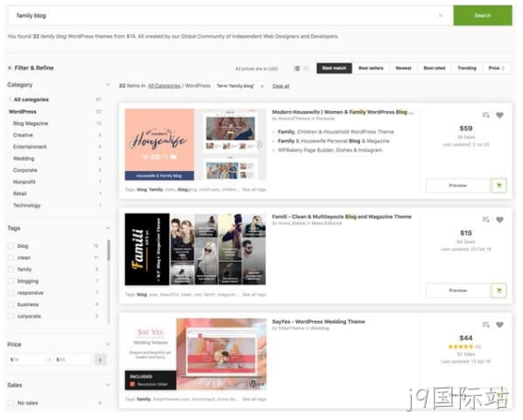Collapse the Price filter section
Screen dimensions: 523x420
point(107,344)
